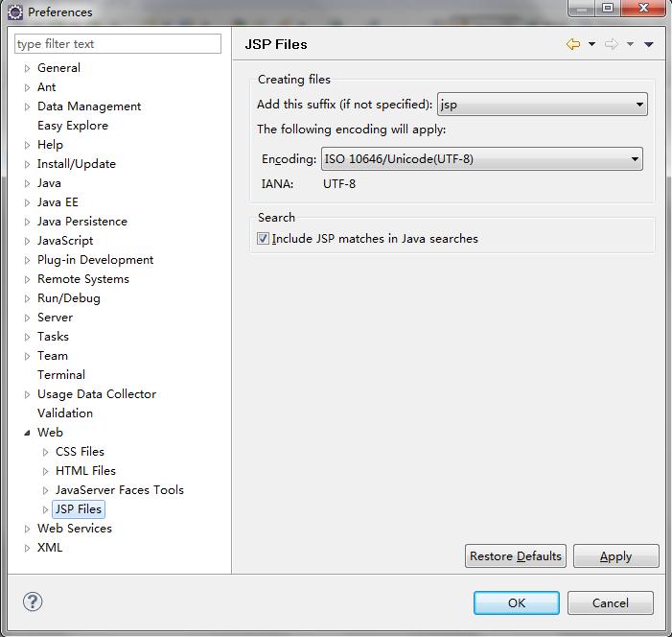Image resolution: width=672 pixels, height=637 pixels.
Task: Click the type filter text field
Action: click(118, 44)
